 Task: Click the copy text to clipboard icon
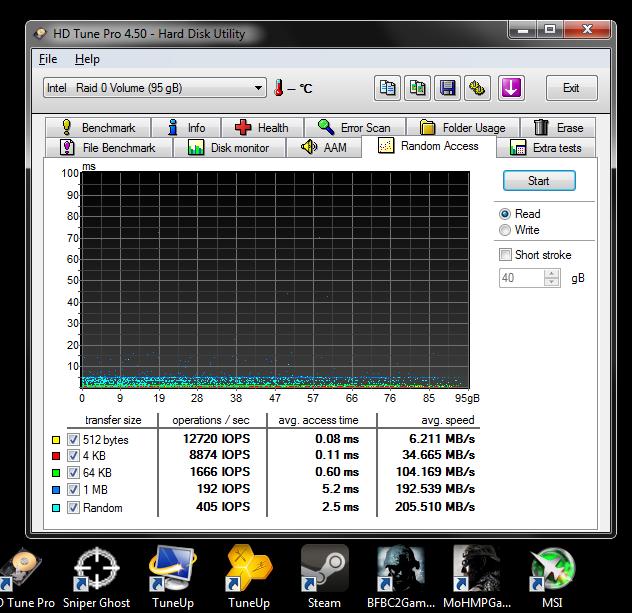[387, 88]
